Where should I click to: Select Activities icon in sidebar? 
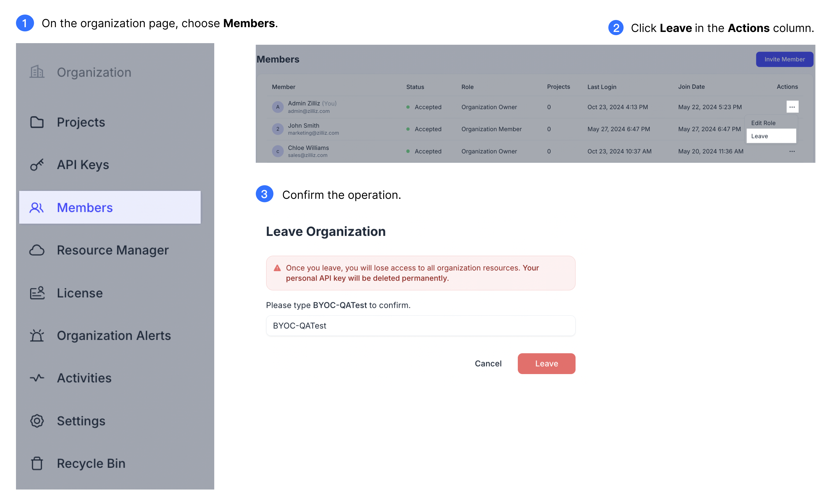pyautogui.click(x=38, y=378)
